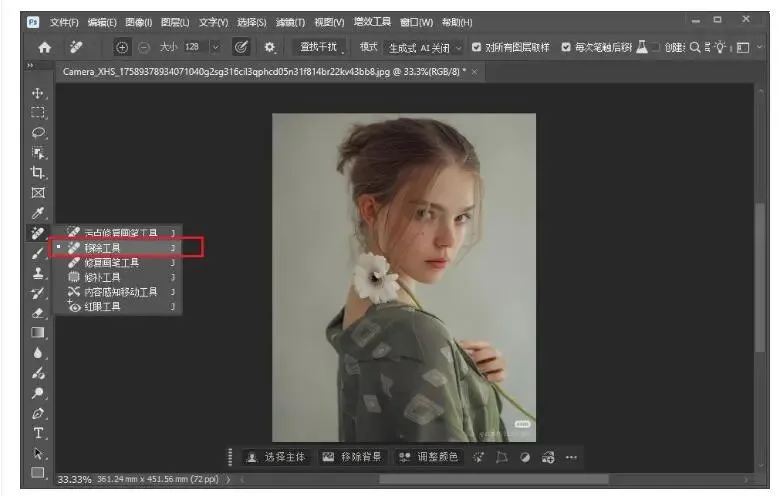The image size is (780, 496).
Task: Expand the 生成式 AI 关闭 mode dropdown
Action: click(x=459, y=47)
